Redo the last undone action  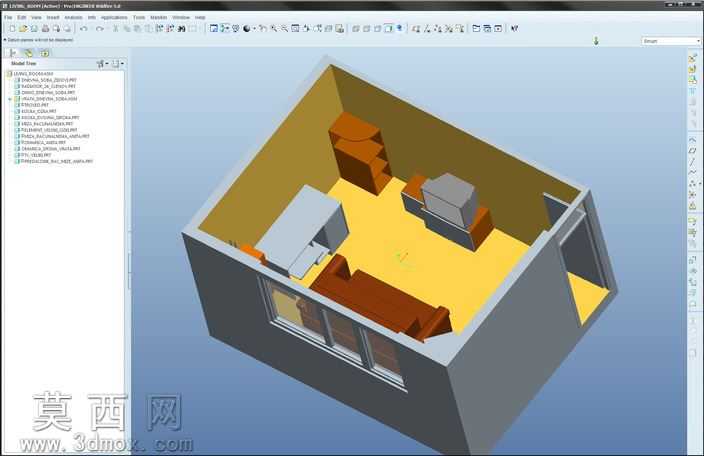pos(99,28)
